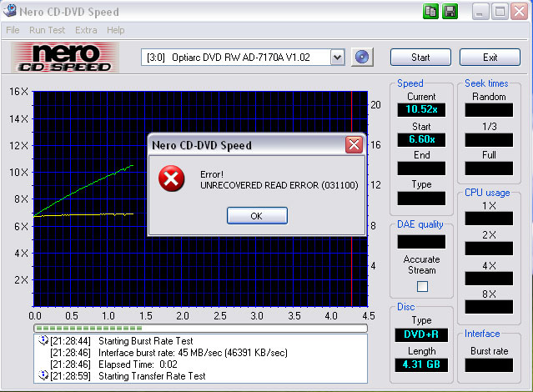Click log icon next to Starting Transfer Rate Test

(x=43, y=375)
